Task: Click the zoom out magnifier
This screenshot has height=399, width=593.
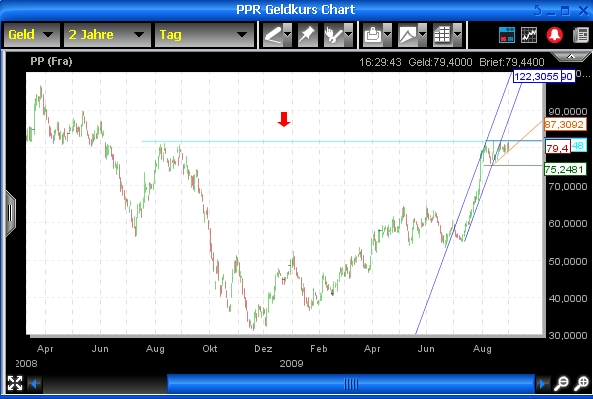Action: point(561,383)
